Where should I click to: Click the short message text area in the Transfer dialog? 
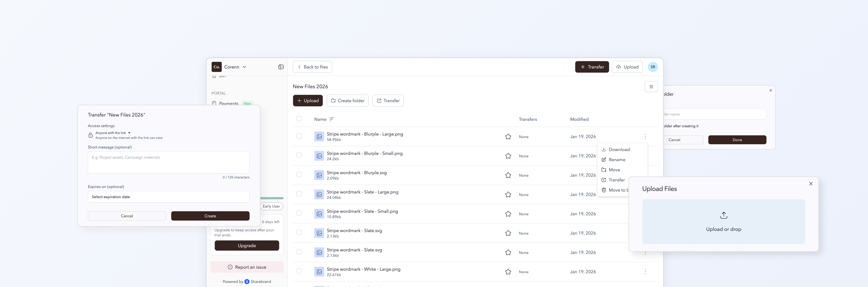pos(169,163)
